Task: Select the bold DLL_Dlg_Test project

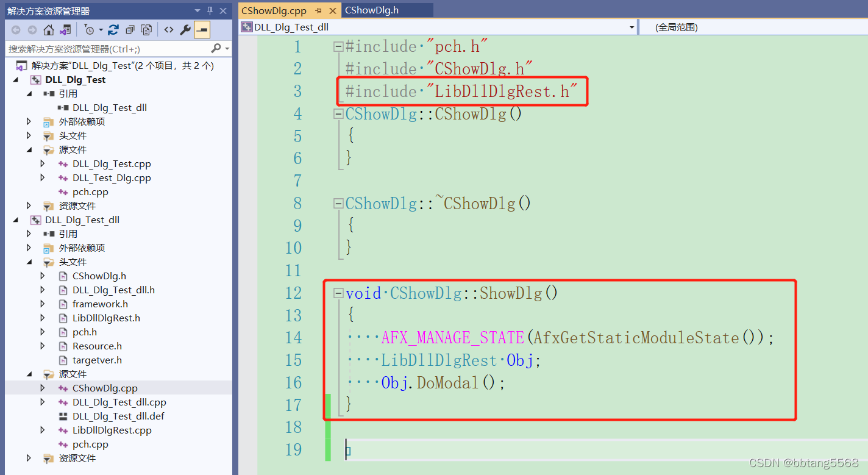Action: pyautogui.click(x=75, y=80)
